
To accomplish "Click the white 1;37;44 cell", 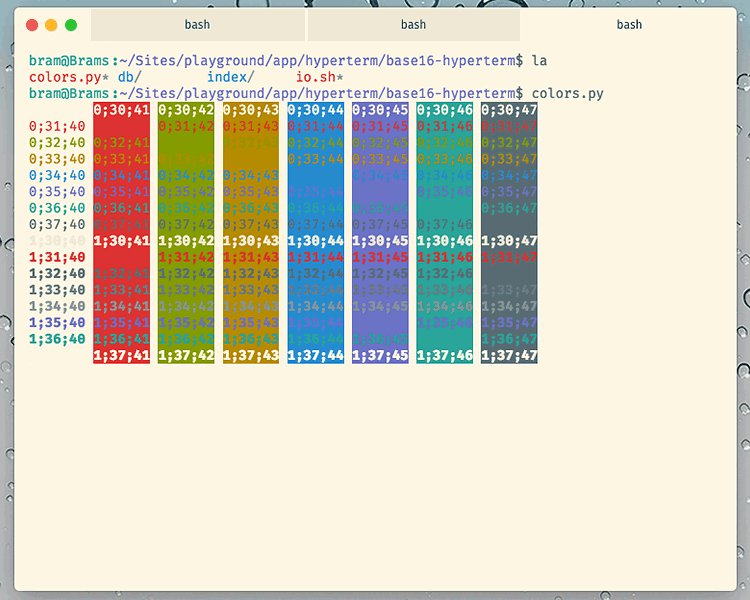I will tap(316, 355).
